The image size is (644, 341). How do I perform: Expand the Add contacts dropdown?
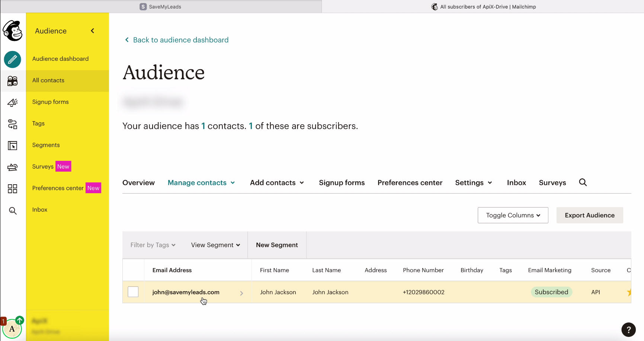(277, 183)
